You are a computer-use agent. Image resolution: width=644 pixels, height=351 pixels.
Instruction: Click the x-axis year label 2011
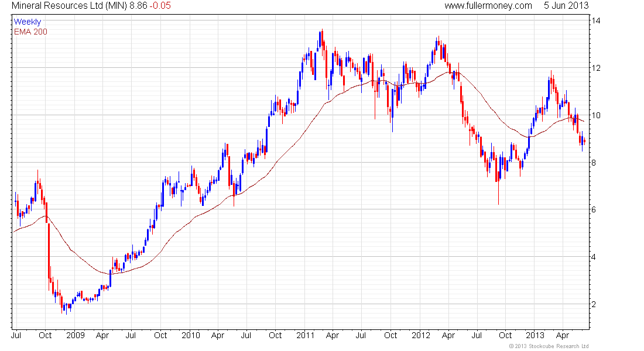(306, 335)
